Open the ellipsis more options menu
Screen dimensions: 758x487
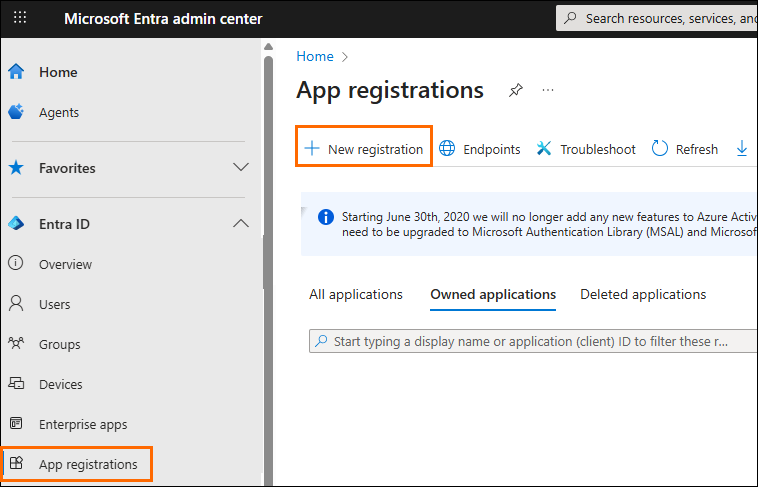548,90
